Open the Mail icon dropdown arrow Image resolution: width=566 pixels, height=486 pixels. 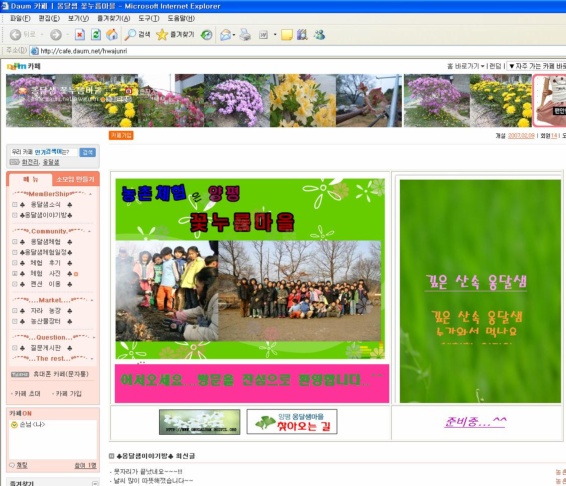pyautogui.click(x=234, y=35)
